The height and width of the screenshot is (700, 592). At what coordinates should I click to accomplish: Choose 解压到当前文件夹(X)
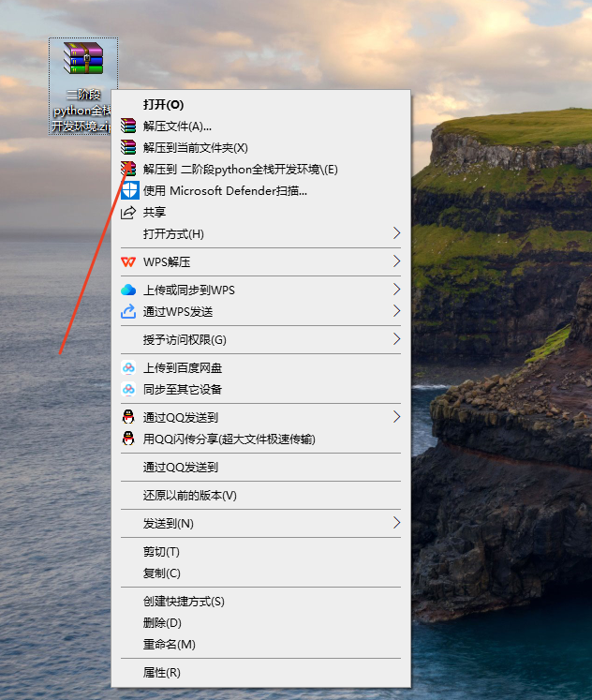point(260,148)
